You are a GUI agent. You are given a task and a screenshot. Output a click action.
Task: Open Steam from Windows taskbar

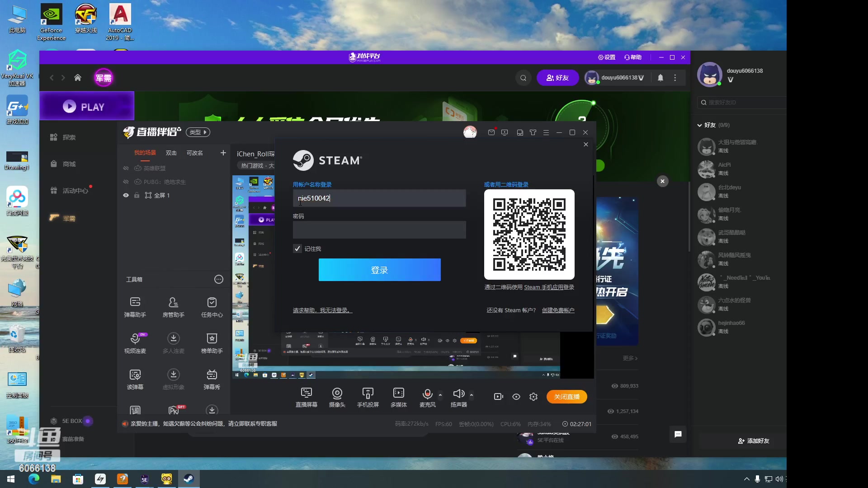point(189,479)
